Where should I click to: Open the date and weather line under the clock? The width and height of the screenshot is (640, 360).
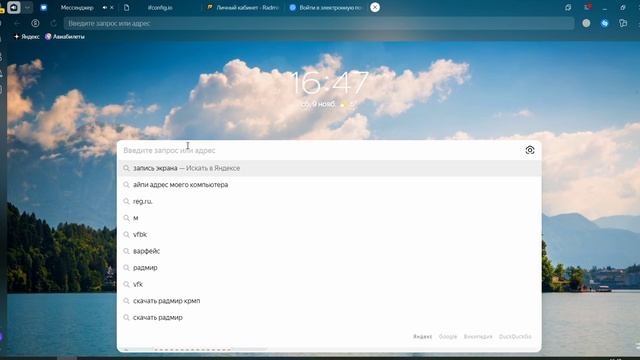(328, 104)
